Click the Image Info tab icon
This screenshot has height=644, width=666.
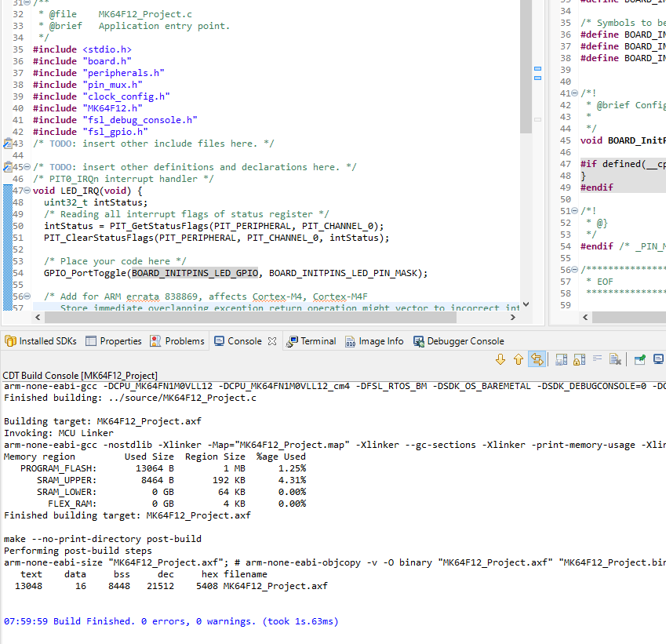[x=350, y=341]
